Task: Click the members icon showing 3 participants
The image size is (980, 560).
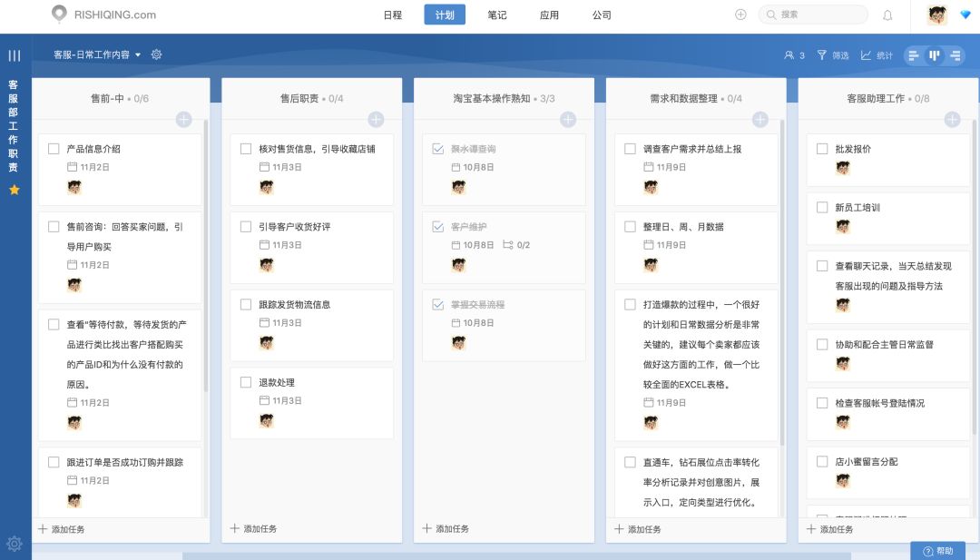Action: [794, 54]
